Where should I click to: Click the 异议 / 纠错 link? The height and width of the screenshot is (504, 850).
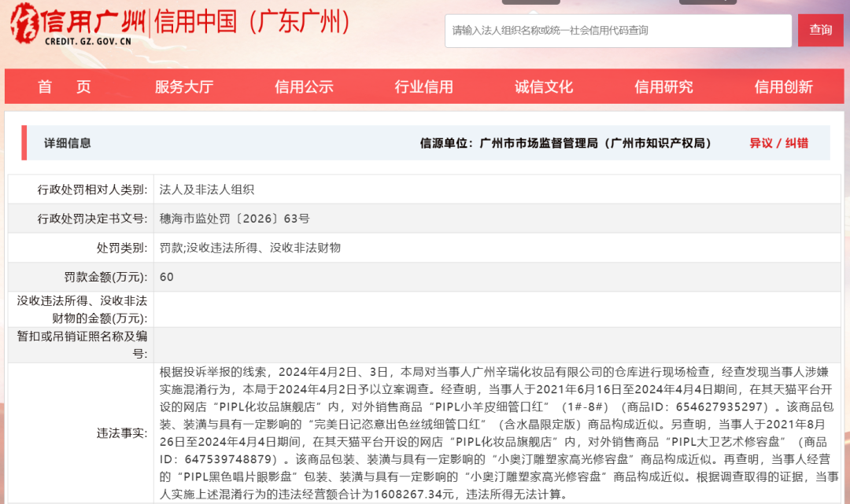(778, 143)
